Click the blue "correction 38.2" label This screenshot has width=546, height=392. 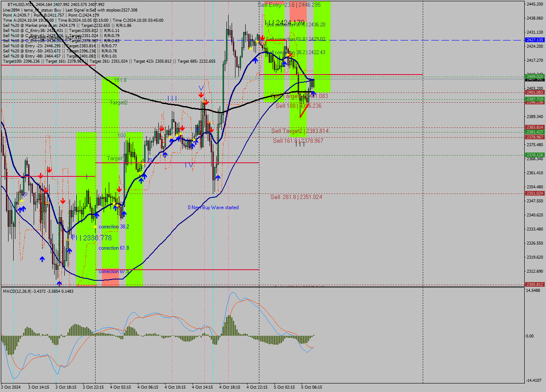click(114, 227)
